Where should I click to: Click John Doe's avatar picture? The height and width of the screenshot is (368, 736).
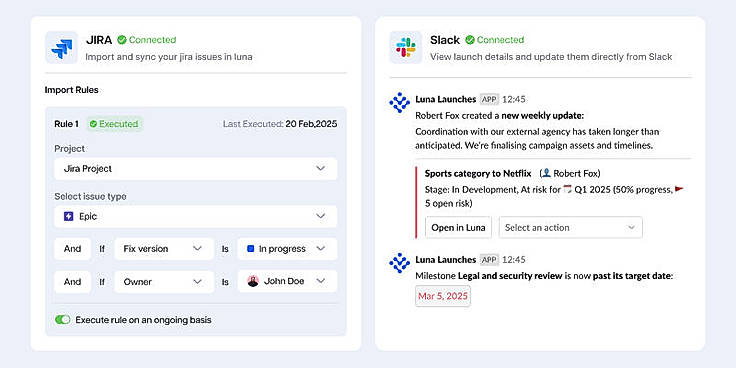253,281
